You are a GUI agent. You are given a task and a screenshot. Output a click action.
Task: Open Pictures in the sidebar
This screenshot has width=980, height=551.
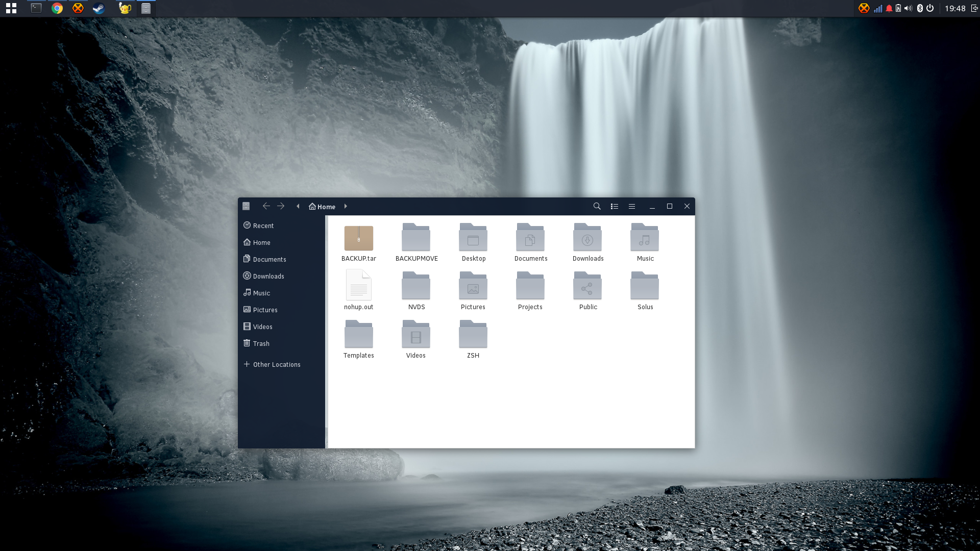(x=282, y=310)
